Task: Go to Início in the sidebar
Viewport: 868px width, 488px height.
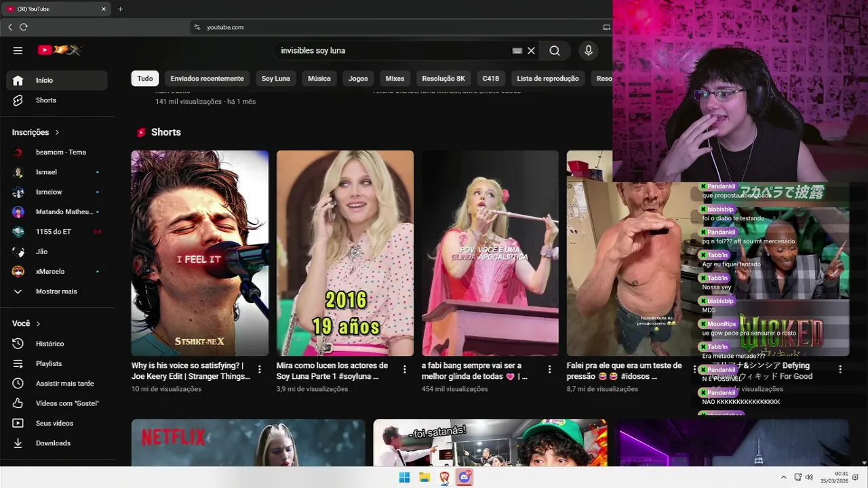Action: pyautogui.click(x=57, y=80)
